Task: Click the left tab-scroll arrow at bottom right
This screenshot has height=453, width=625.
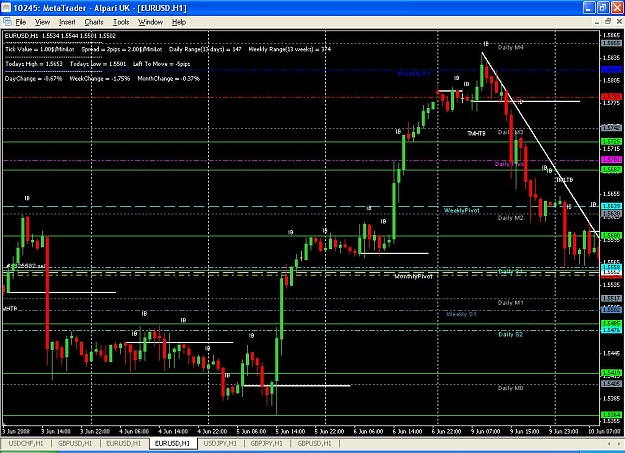Action: [608, 443]
